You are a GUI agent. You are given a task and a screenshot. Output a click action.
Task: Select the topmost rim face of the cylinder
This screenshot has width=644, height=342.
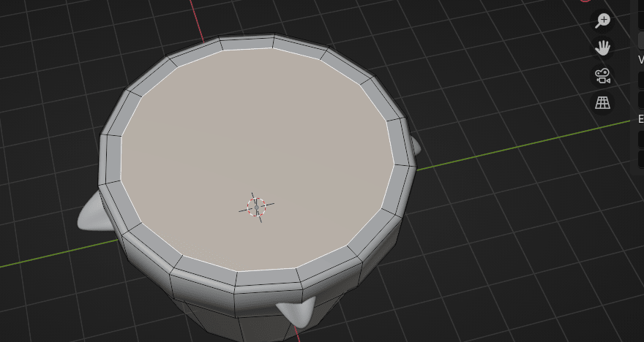click(248, 42)
